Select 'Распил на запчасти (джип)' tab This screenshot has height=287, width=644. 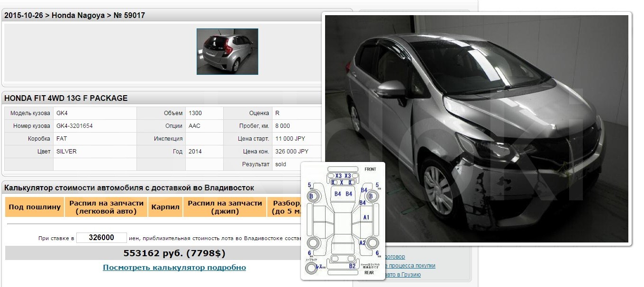[x=225, y=207]
